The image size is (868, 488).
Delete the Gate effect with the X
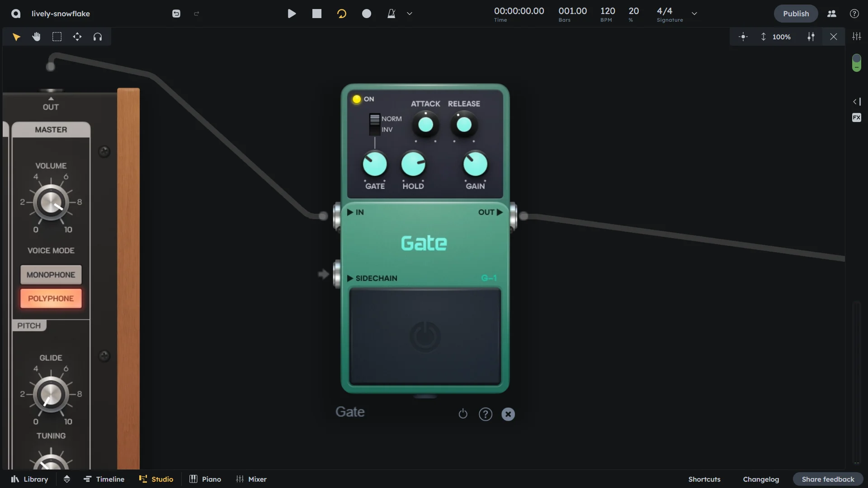[x=508, y=414]
